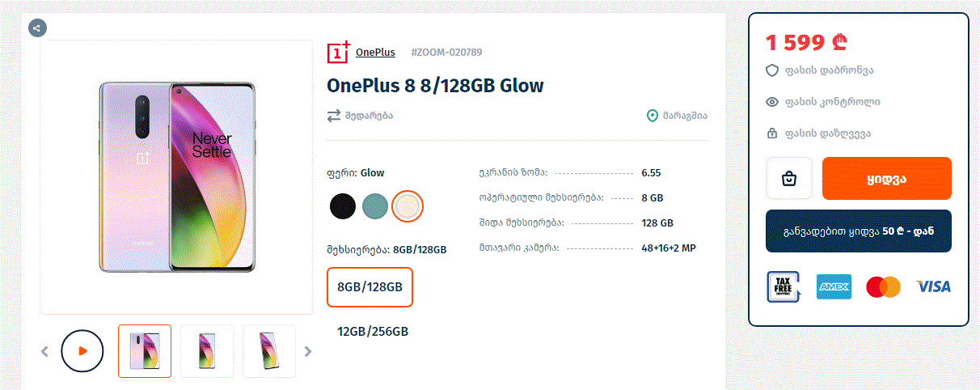Show previous thumbnails with left chevron
This screenshot has width=980, height=390.
pos(45,351)
